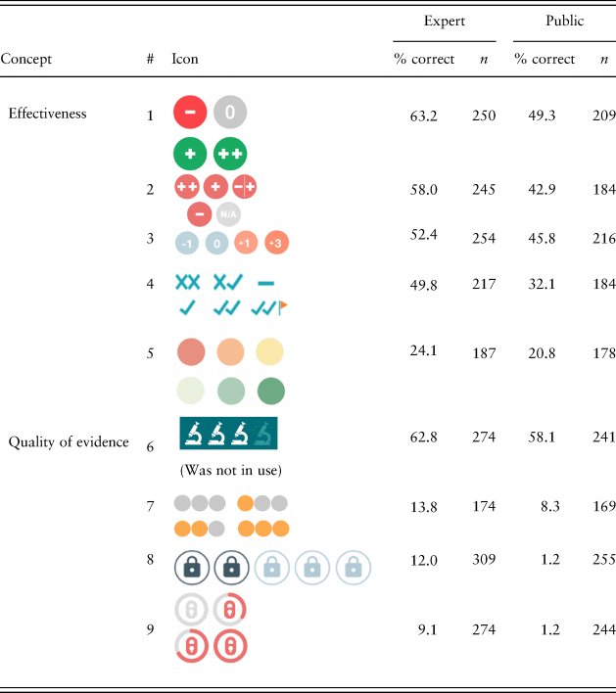Select the green double-plus circle icon
The image size is (616, 693).
click(230, 154)
